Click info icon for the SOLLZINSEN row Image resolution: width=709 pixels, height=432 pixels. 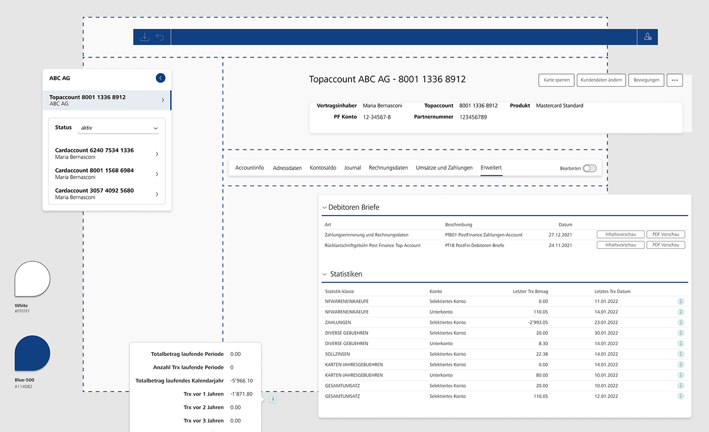click(681, 354)
